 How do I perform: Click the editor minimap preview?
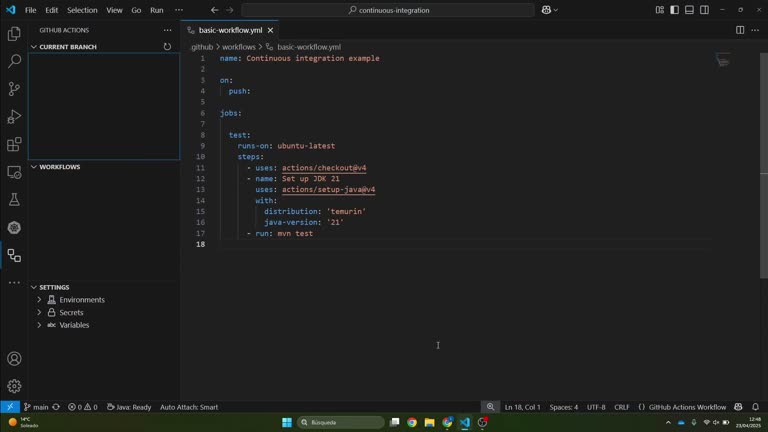pyautogui.click(x=723, y=60)
